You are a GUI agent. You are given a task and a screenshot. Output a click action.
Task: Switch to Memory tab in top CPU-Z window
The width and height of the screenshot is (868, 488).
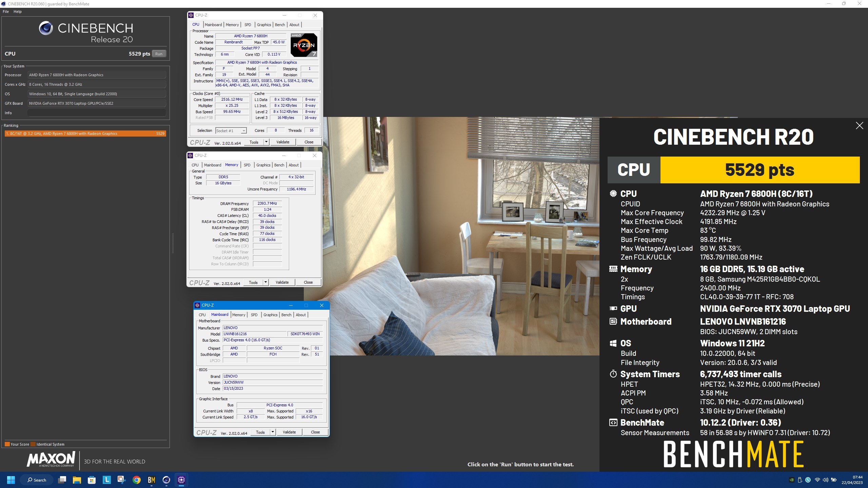(x=232, y=25)
